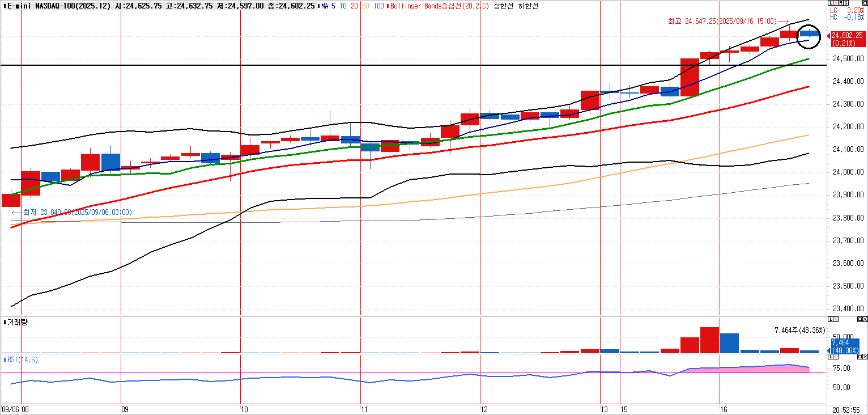The image size is (868, 415).
Task: Click the circled latest blue candle
Action: [809, 34]
